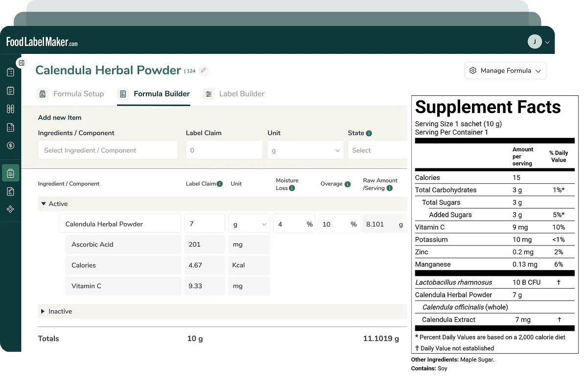Click the State info icon
Viewport: 588px width, 383px height.
369,133
